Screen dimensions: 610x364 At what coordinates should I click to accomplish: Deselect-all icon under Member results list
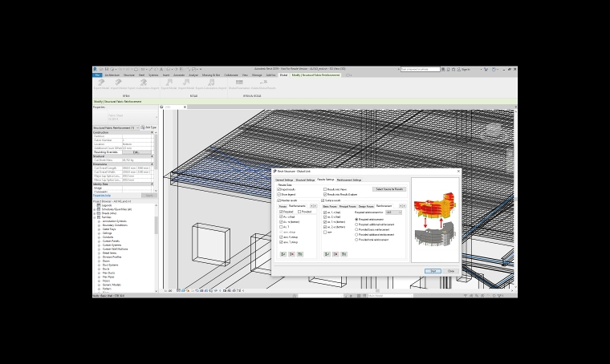point(292,254)
